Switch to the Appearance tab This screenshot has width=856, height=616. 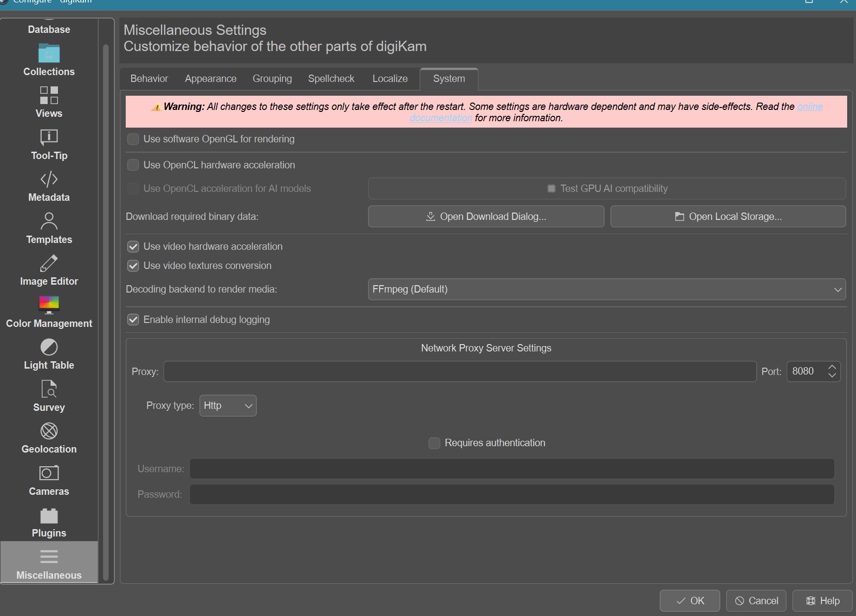point(211,79)
